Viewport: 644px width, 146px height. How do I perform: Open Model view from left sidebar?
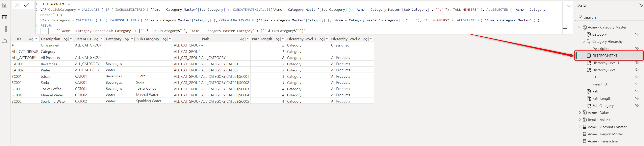[x=5, y=29]
